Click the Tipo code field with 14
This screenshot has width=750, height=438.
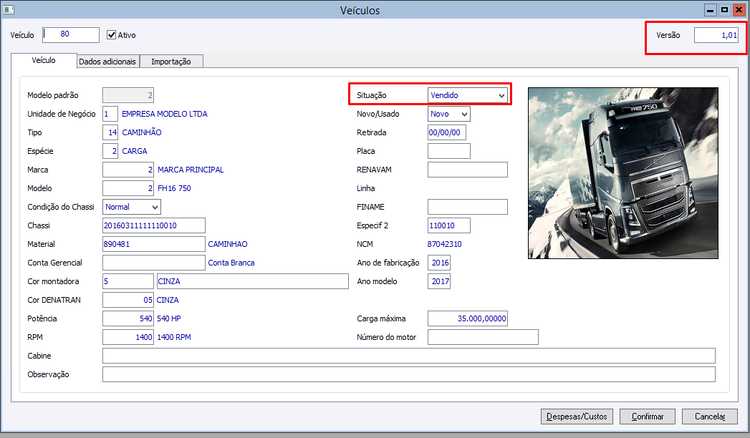tap(110, 132)
